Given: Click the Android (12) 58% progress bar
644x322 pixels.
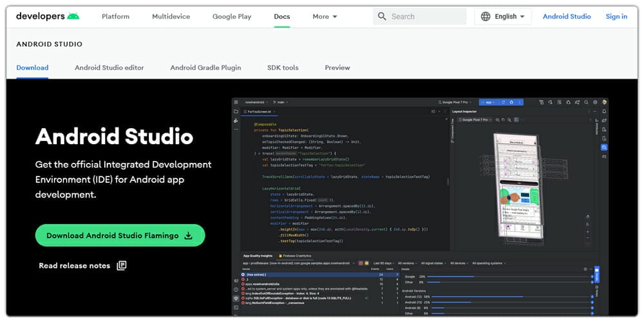Looking at the screenshot, I should [x=511, y=296].
